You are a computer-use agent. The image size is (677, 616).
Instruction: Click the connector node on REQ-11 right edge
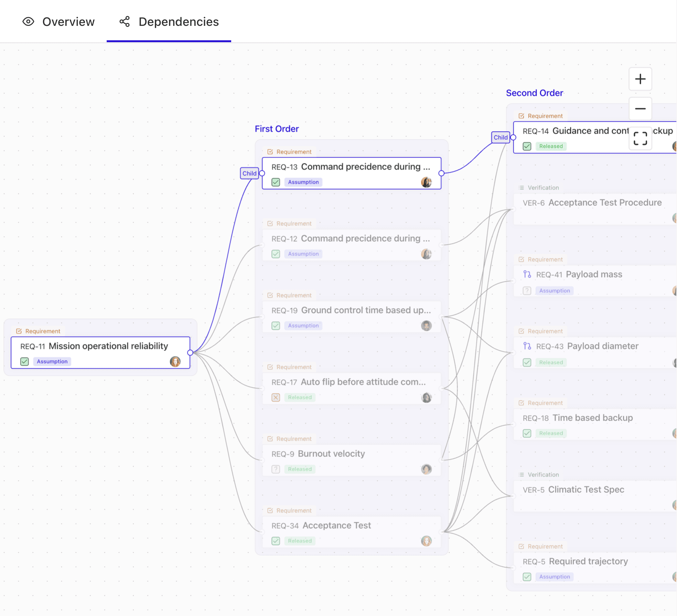point(190,353)
